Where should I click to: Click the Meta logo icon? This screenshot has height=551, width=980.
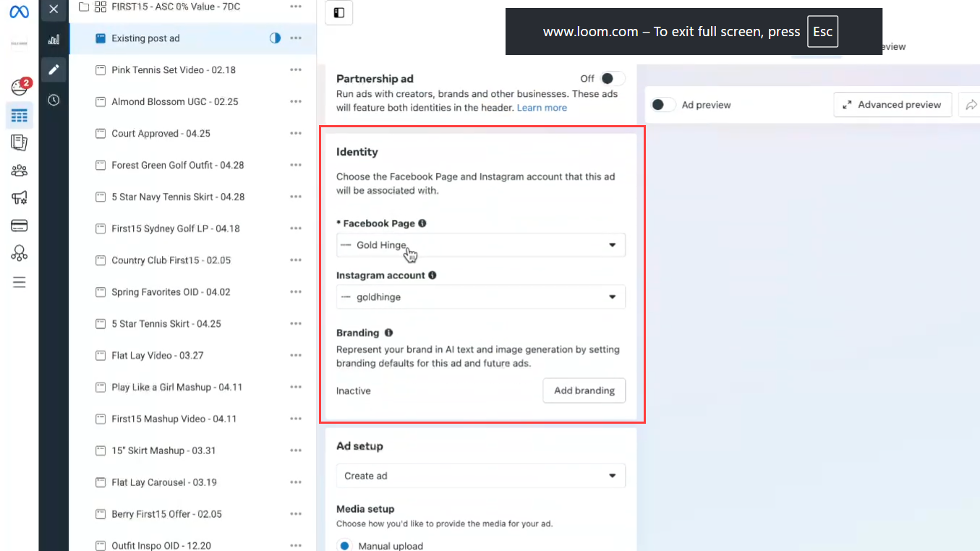(19, 12)
